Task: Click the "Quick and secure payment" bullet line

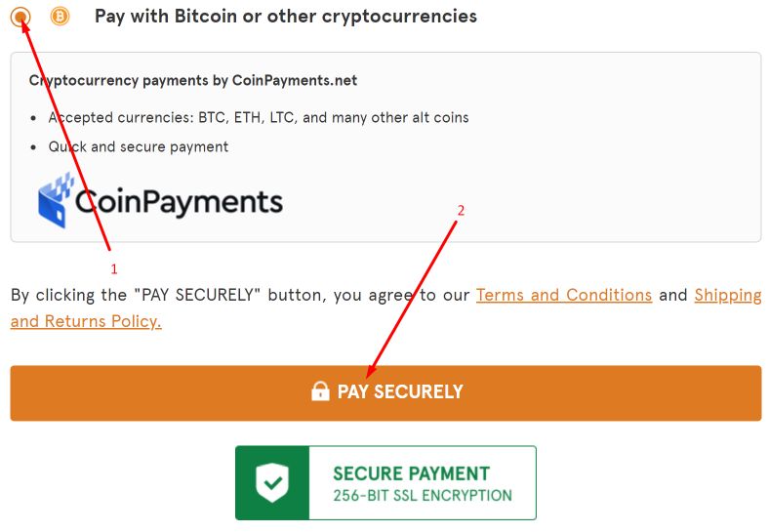Action: 139,147
